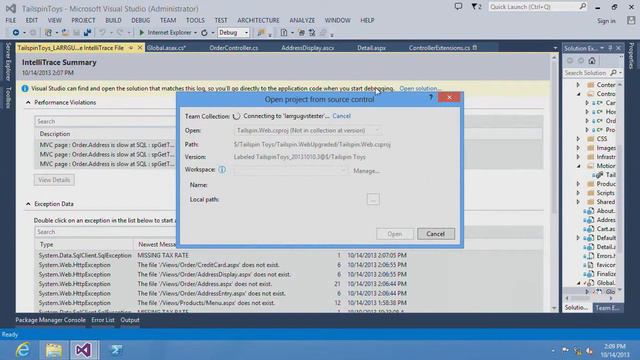Click the Sign in link
Screen dimensions: 640x360
[606, 21]
